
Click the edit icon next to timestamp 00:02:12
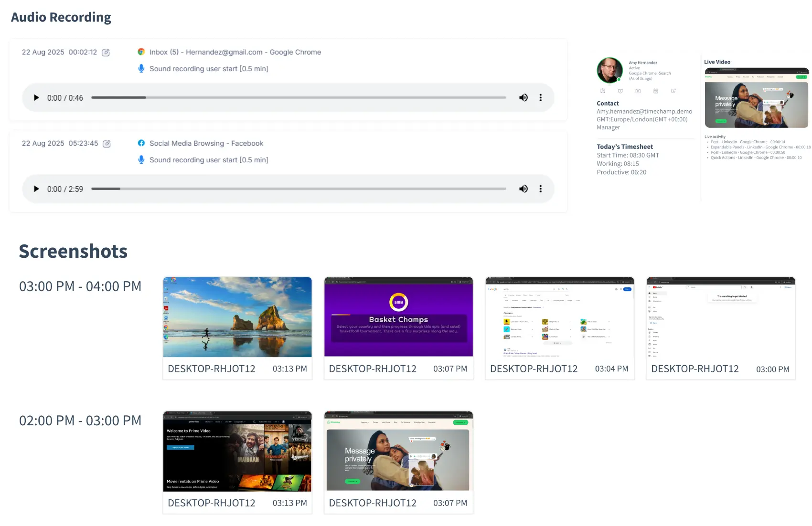pos(106,53)
